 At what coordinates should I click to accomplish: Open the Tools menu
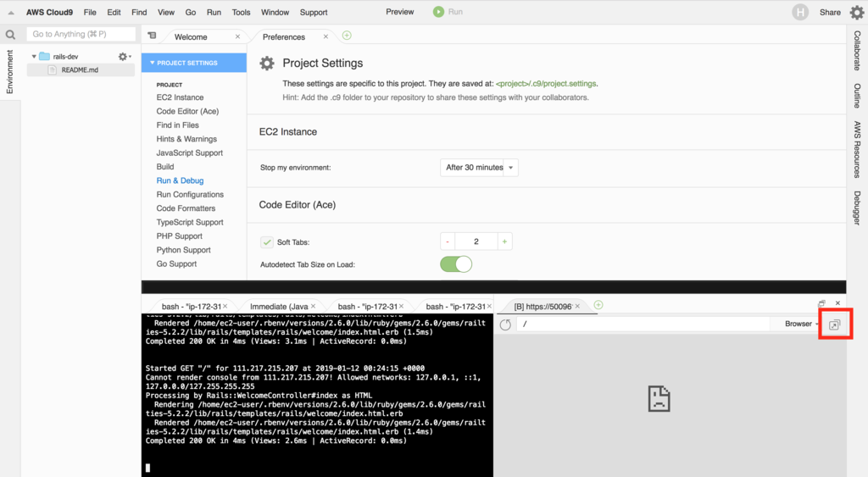click(x=241, y=12)
